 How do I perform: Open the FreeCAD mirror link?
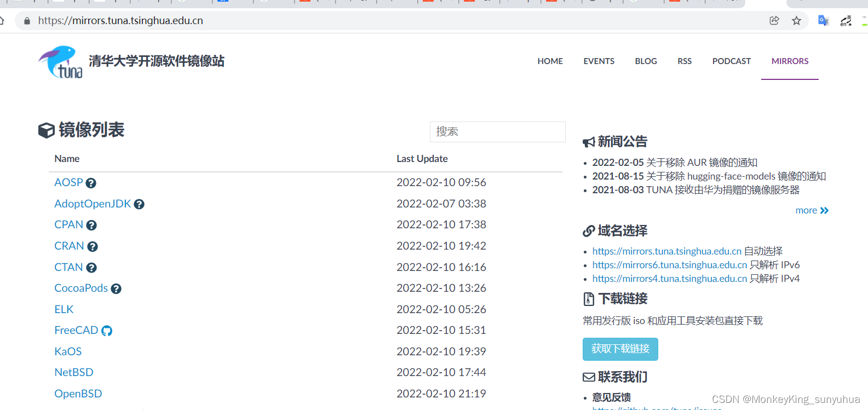tap(76, 330)
